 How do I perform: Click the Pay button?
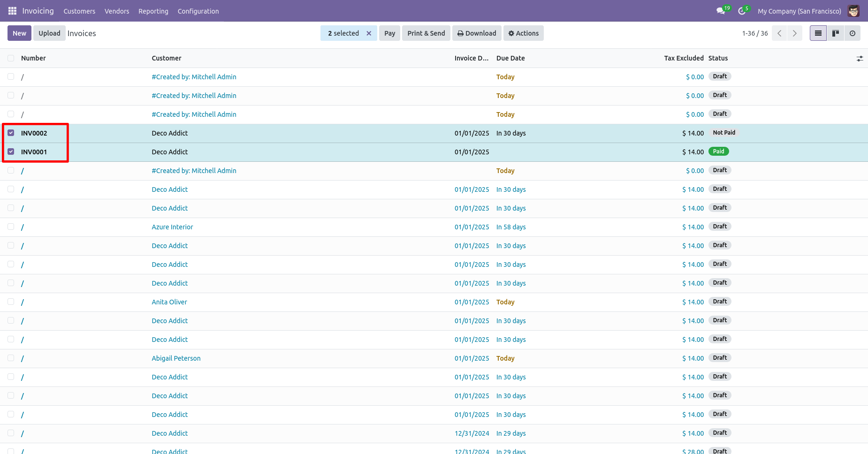click(389, 33)
